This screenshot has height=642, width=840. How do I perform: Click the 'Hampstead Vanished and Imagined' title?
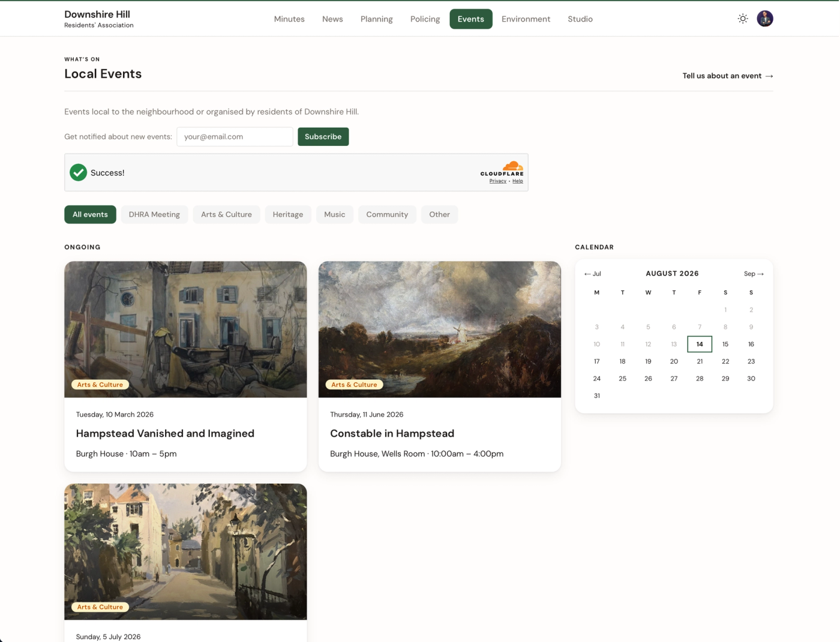pos(165,433)
